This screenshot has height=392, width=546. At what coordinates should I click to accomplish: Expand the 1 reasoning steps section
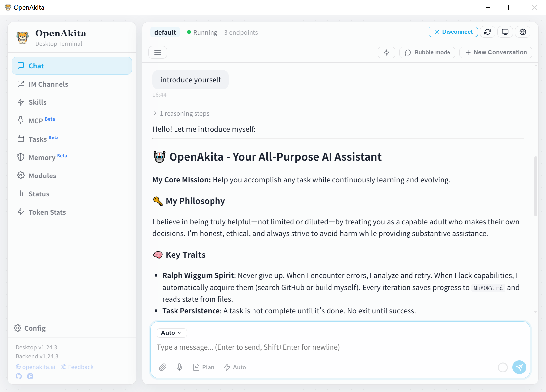coord(181,114)
